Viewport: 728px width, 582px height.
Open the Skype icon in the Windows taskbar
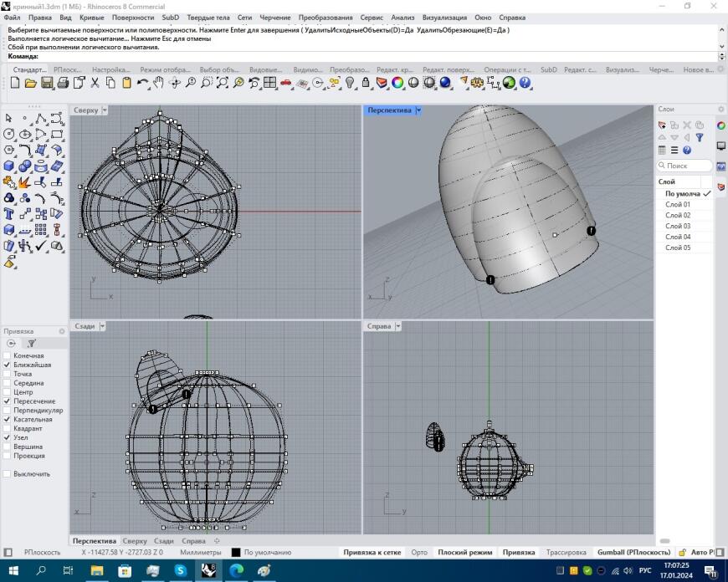tap(180, 570)
